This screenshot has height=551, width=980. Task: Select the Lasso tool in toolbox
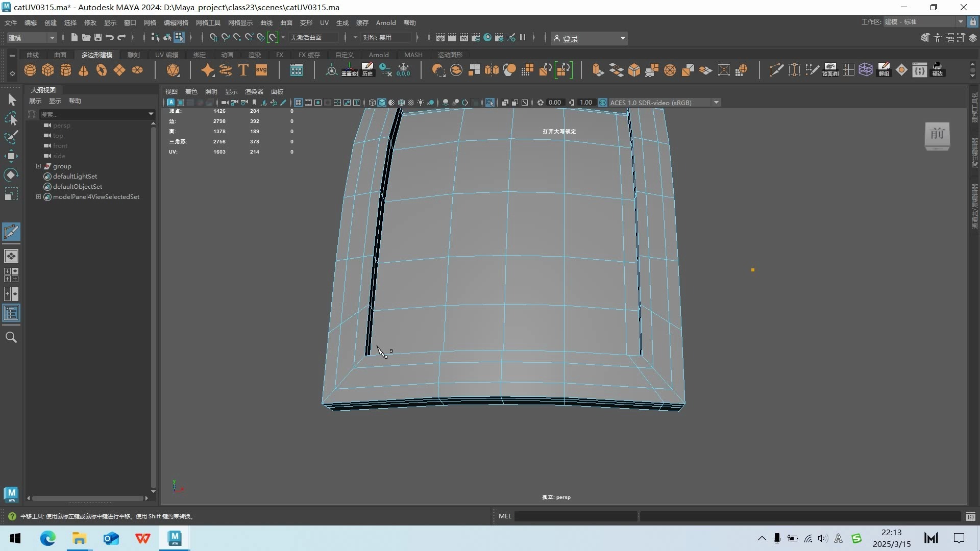11,118
